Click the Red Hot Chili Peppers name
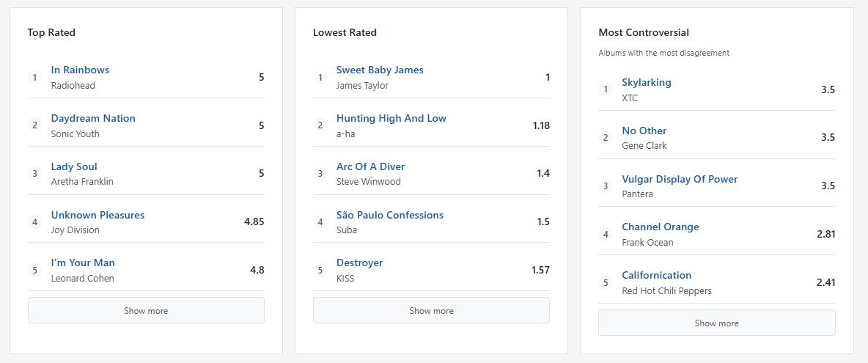 667,290
